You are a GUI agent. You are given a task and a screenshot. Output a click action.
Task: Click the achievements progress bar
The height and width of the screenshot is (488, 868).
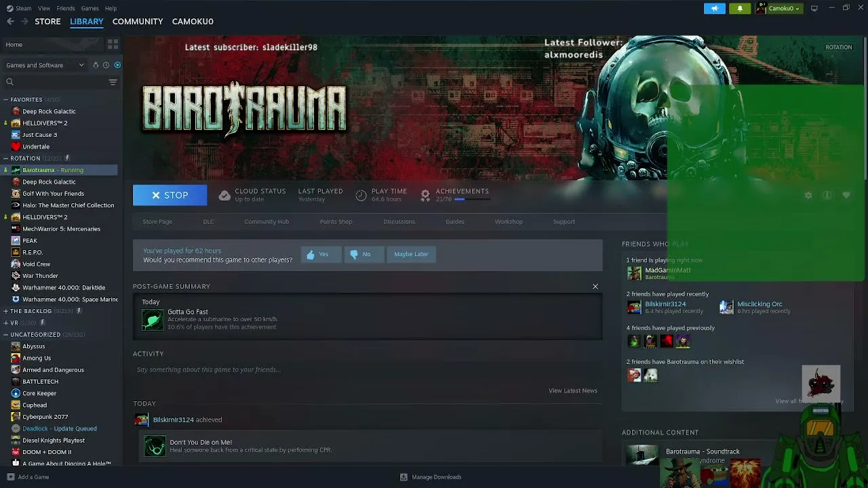[x=473, y=199]
